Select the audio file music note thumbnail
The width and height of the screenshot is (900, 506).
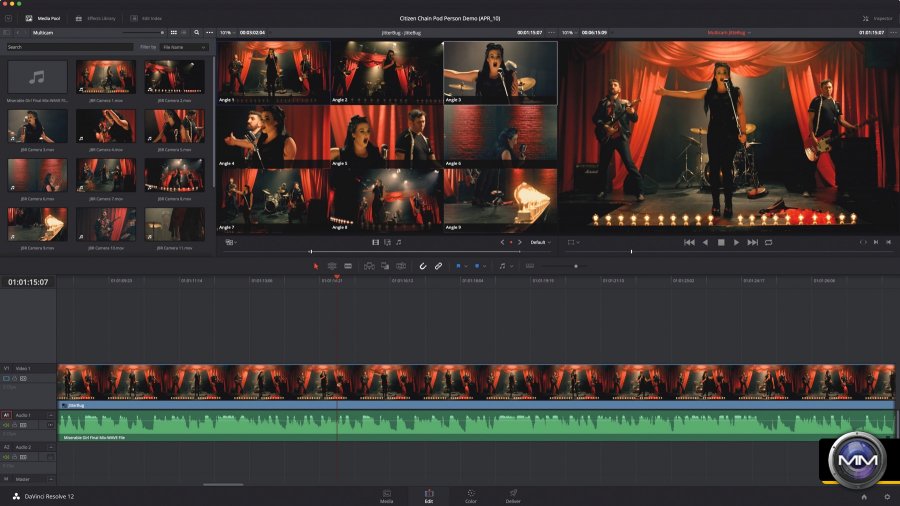tap(37, 77)
